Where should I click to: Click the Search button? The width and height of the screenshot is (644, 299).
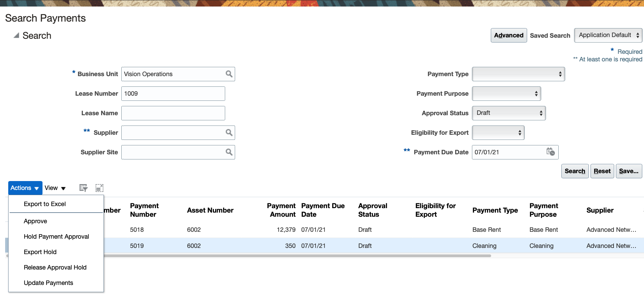click(575, 171)
